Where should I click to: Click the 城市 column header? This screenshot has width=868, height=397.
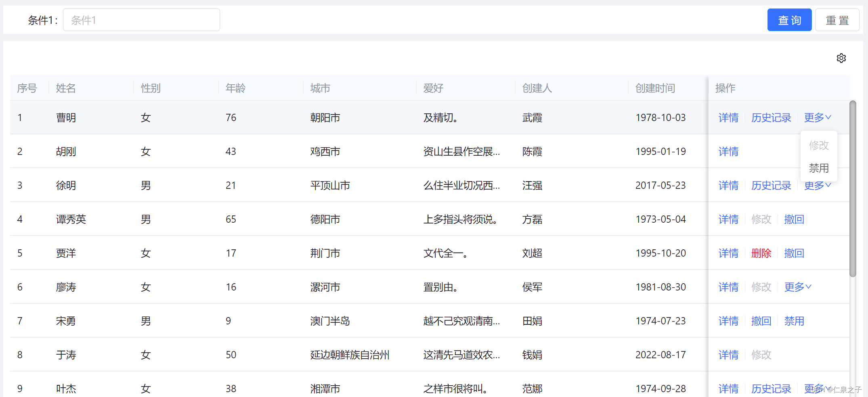pos(320,88)
